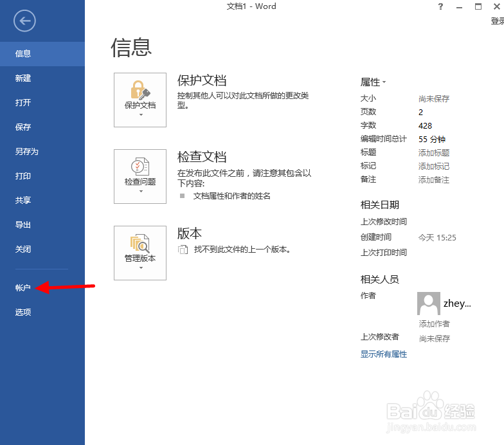Click the word count value 428
Screen dimensions: 504x445
pos(425,126)
